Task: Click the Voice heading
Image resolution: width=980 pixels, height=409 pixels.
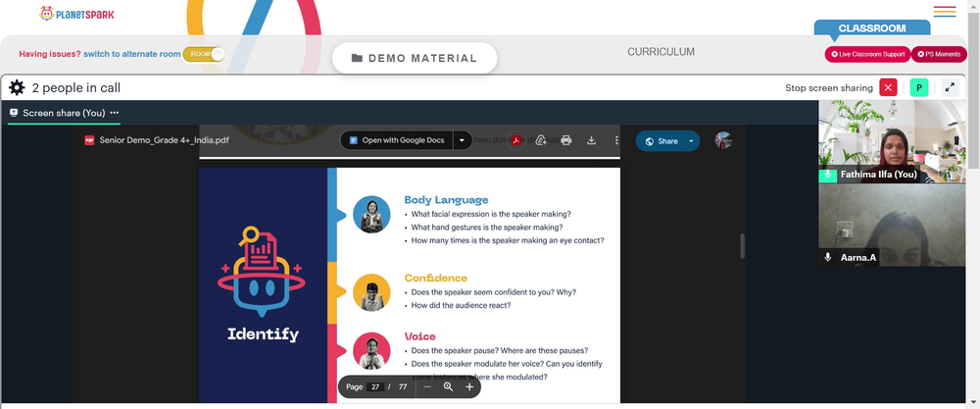Action: 420,336
